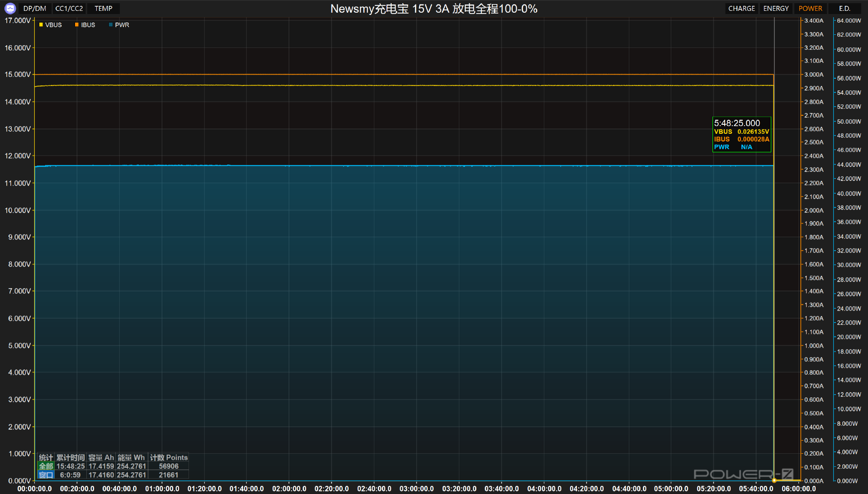The image size is (868, 494).
Task: Click the PWR N/A tooltip value
Action: [733, 147]
